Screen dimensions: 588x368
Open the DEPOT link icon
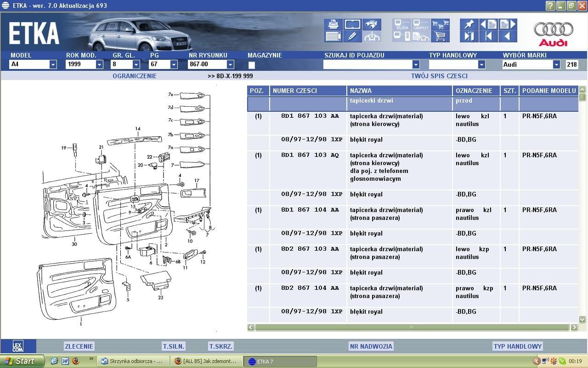(421, 24)
